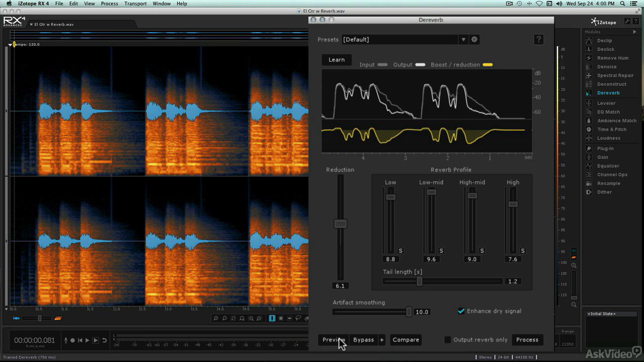Open the Declip module

pyautogui.click(x=604, y=40)
